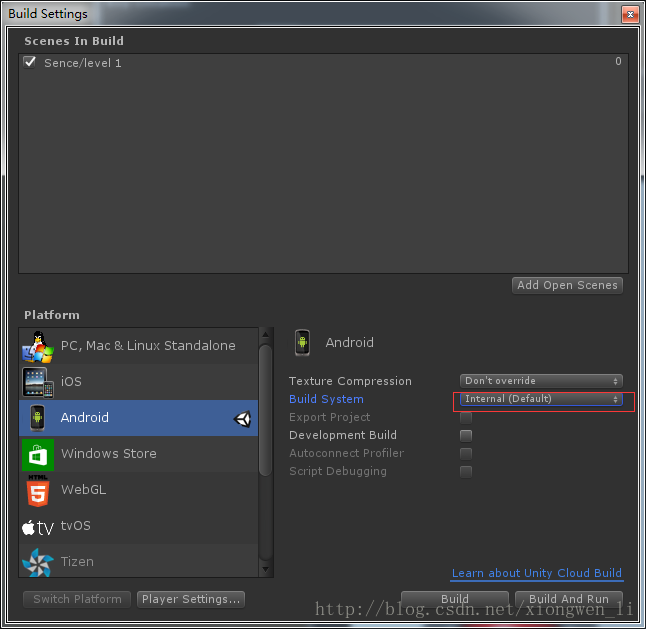Select the Windows Store platform row
This screenshot has width=646, height=629.
pyautogui.click(x=138, y=454)
